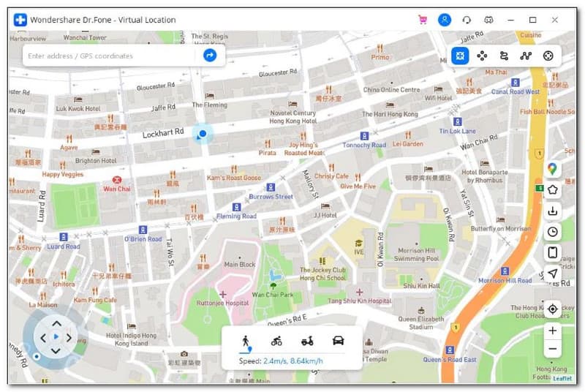Click the joystick ring direction dot

click(x=37, y=357)
